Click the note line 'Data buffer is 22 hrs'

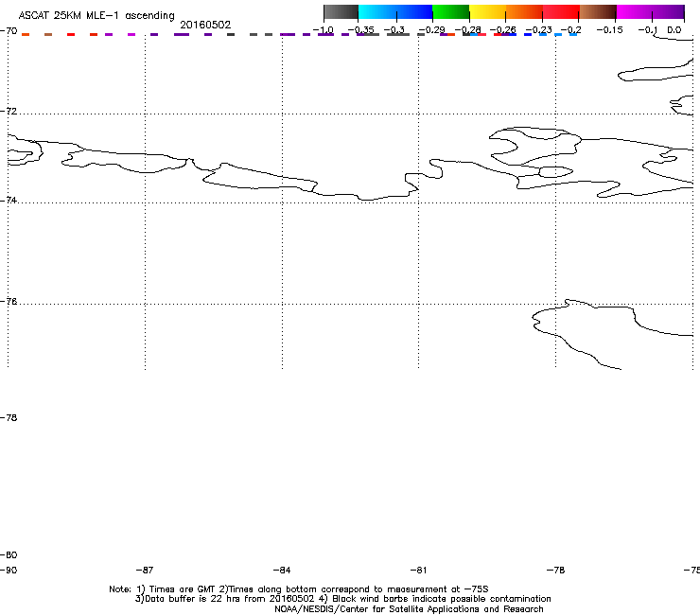click(343, 599)
